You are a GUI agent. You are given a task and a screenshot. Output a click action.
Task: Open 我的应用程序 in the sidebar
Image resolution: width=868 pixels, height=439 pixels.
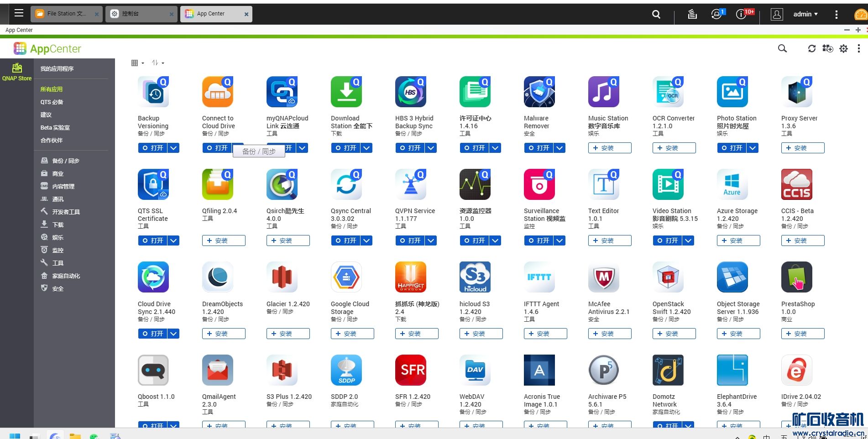(x=57, y=69)
